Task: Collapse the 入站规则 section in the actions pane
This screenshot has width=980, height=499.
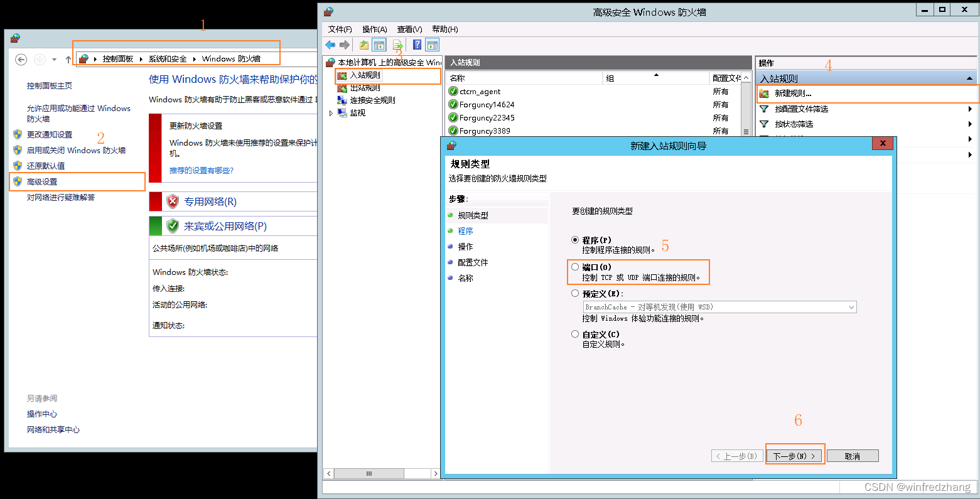Action: tap(970, 78)
